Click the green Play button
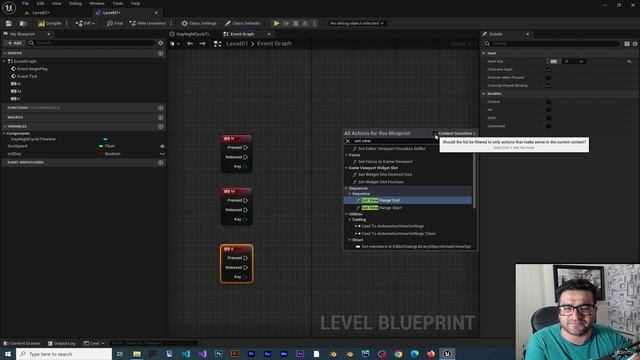 276,23
